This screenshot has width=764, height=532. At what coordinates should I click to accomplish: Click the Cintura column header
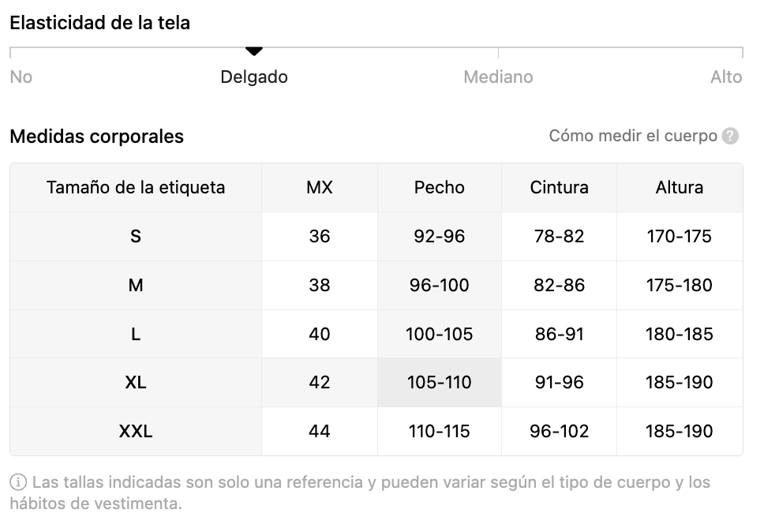tap(559, 188)
